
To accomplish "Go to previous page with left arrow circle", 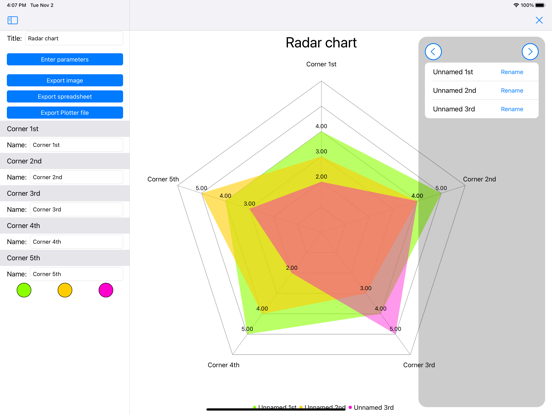I will tap(433, 52).
